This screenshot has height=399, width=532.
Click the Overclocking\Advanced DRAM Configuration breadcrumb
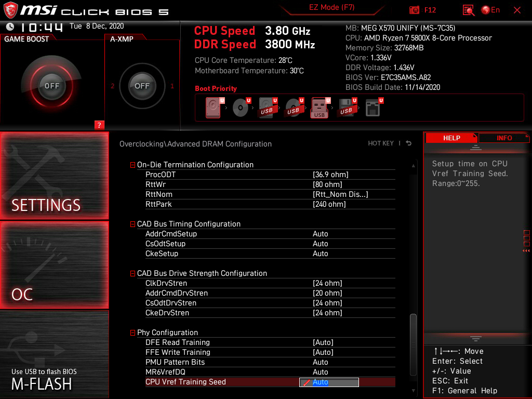(195, 144)
